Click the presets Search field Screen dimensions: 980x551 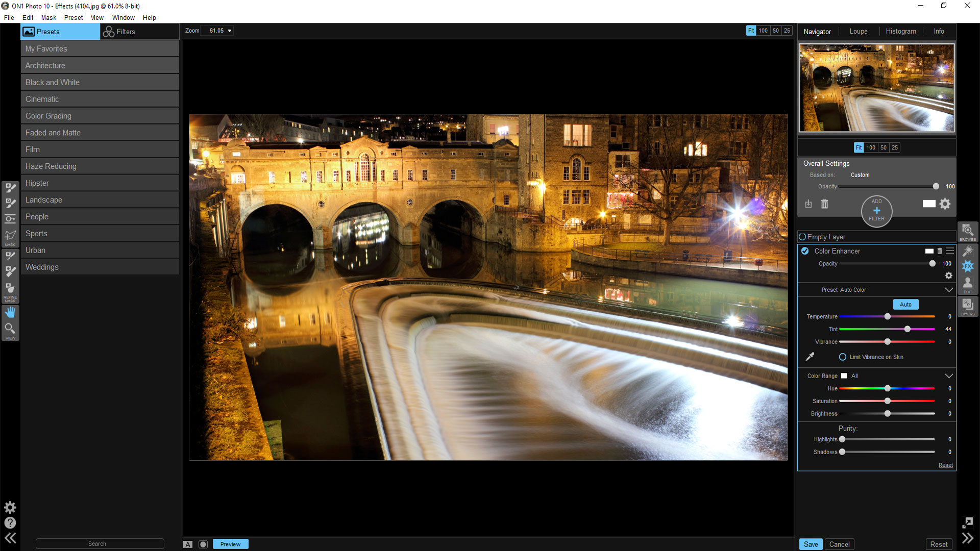point(100,544)
